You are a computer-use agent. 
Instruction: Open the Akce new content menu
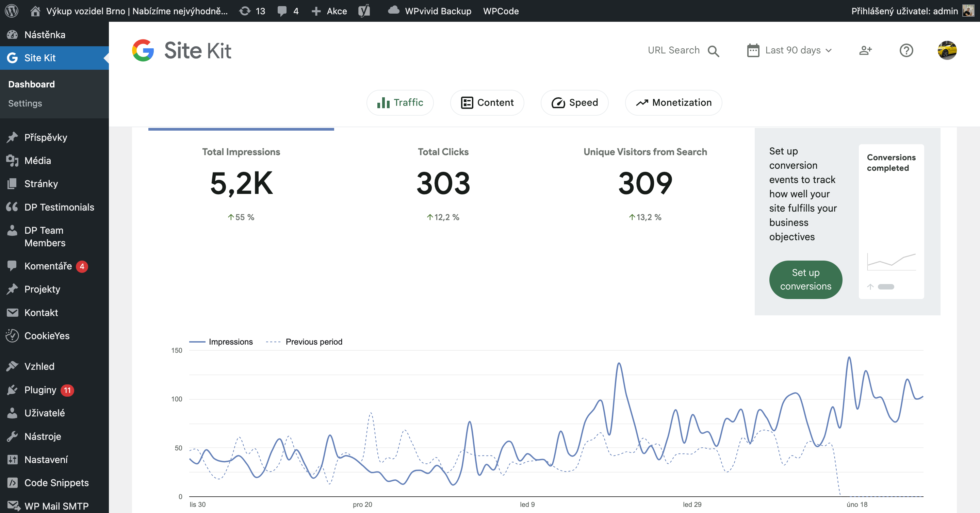click(x=329, y=11)
